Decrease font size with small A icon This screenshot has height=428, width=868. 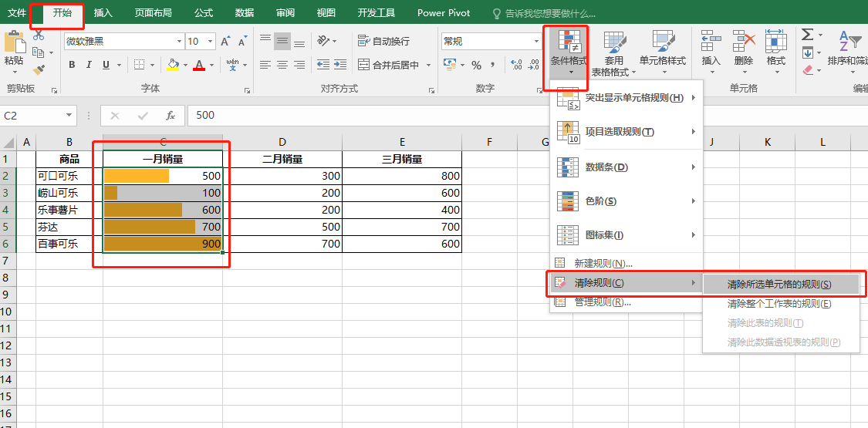pyautogui.click(x=242, y=42)
